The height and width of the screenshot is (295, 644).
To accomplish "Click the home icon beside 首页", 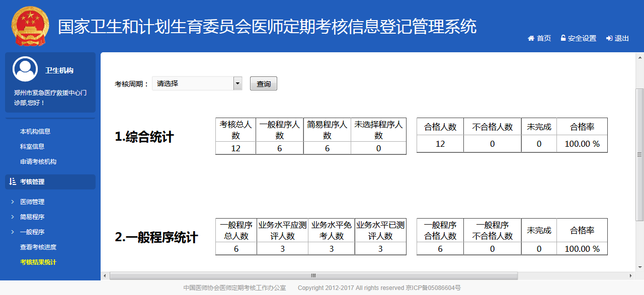I will tap(530, 38).
